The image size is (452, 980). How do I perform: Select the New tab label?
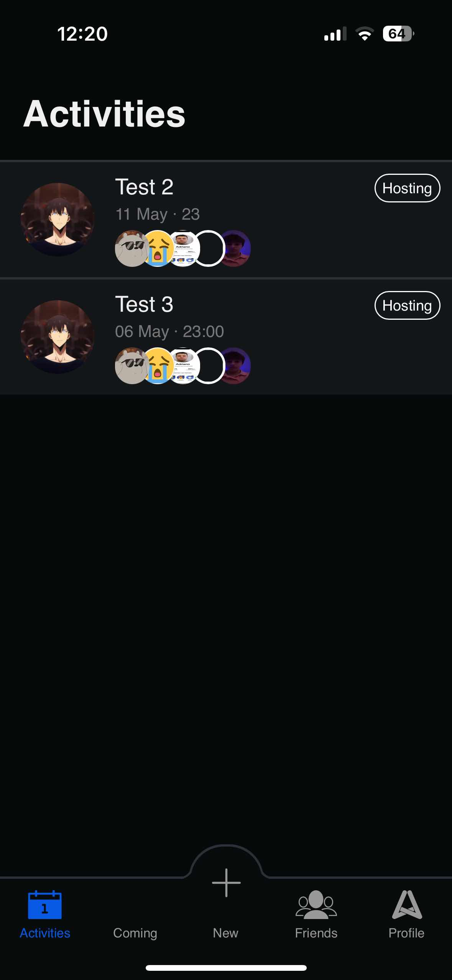(225, 933)
